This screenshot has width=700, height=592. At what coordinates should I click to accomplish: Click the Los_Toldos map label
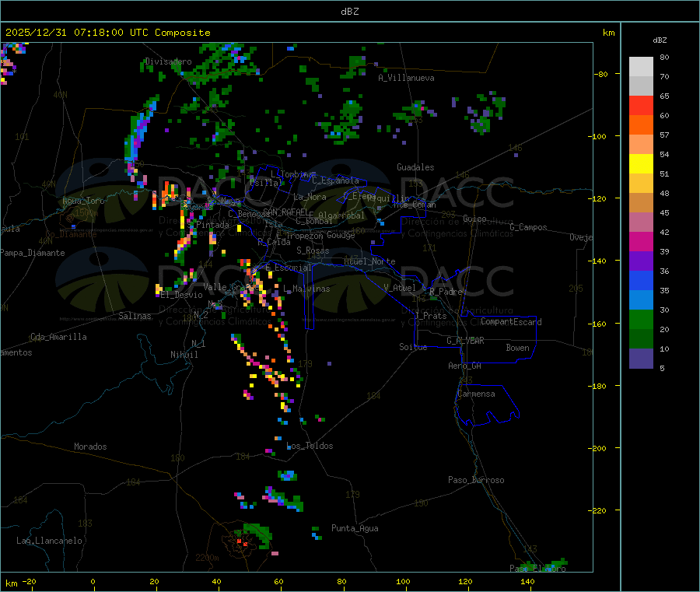(310, 446)
